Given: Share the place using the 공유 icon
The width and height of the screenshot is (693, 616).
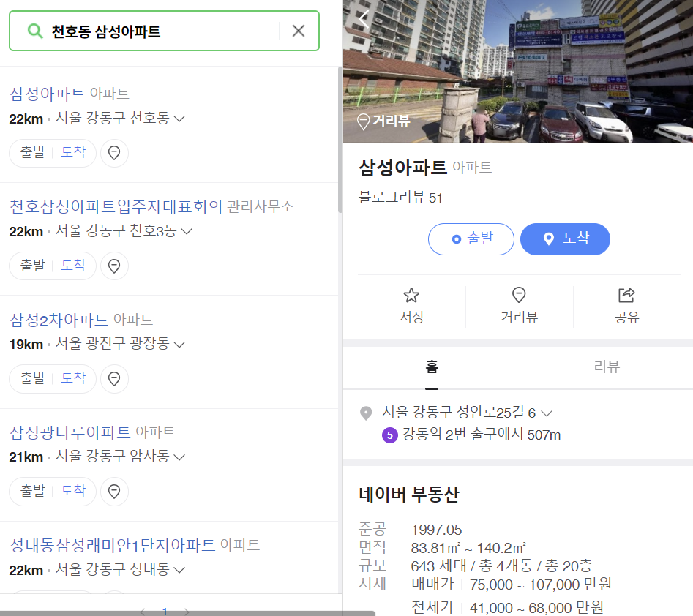Looking at the screenshot, I should (x=626, y=295).
